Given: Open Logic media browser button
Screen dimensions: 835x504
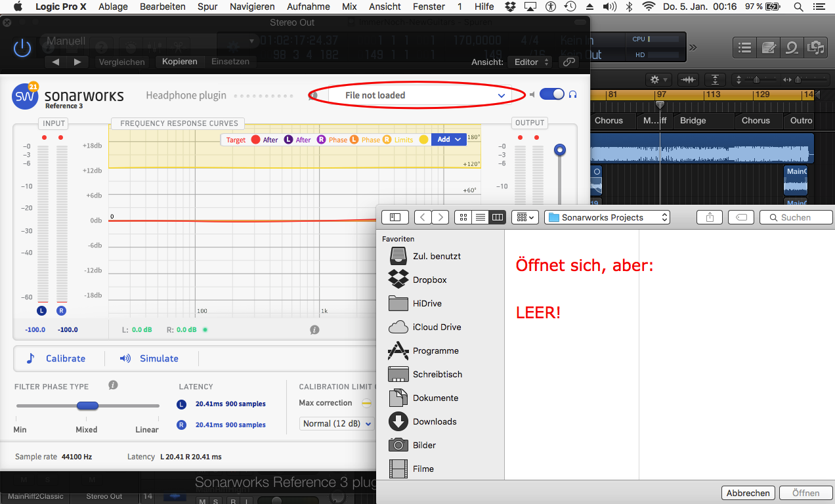Looking at the screenshot, I should click(x=815, y=47).
